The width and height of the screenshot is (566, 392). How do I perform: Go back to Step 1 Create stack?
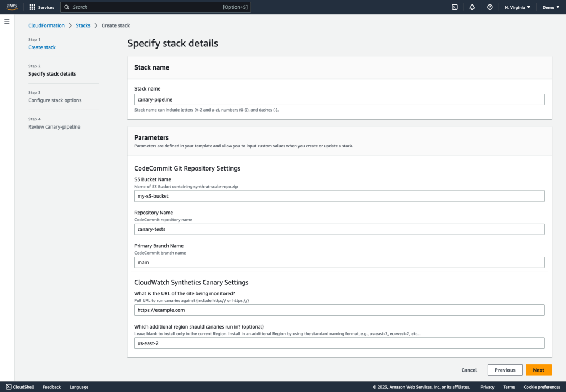pos(42,47)
